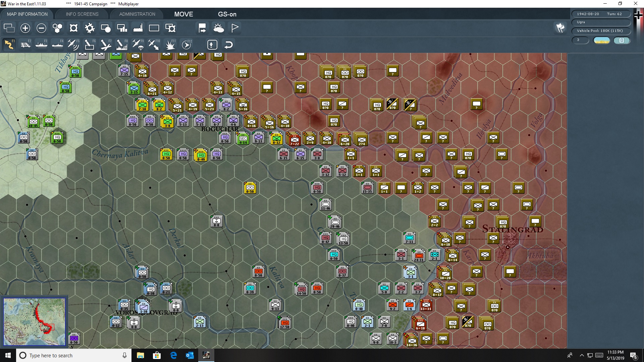Screen dimensions: 644x362
Task: Click the minimap overview thumbnail
Action: pos(35,321)
